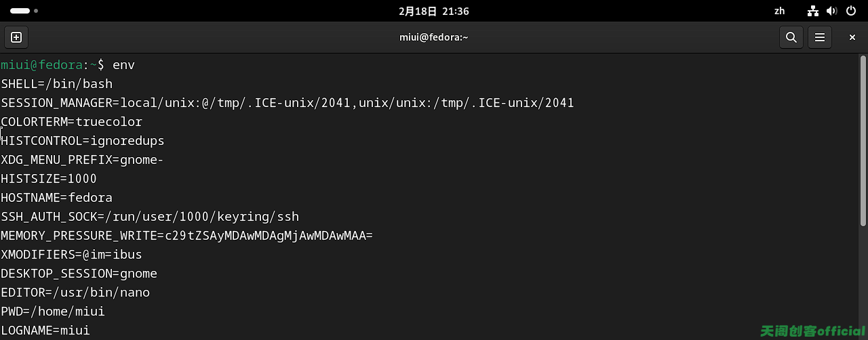The height and width of the screenshot is (340, 868).
Task: Click the LOGNAME=miui output line
Action: 45,331
